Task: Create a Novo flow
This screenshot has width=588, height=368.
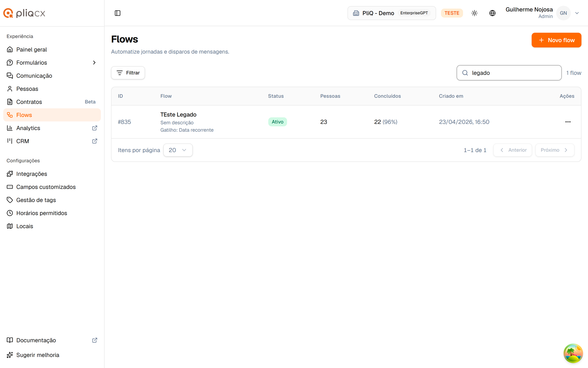Action: click(556, 40)
